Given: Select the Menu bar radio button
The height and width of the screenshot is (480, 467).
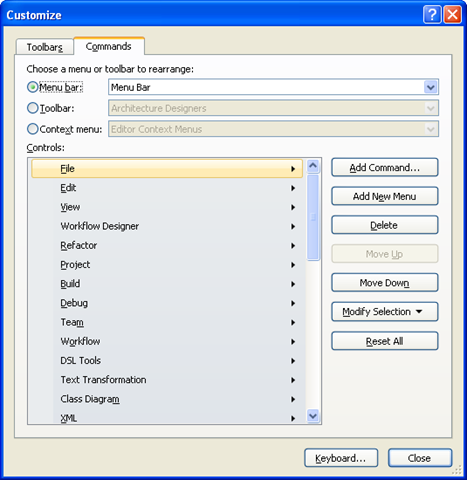Looking at the screenshot, I should point(33,87).
